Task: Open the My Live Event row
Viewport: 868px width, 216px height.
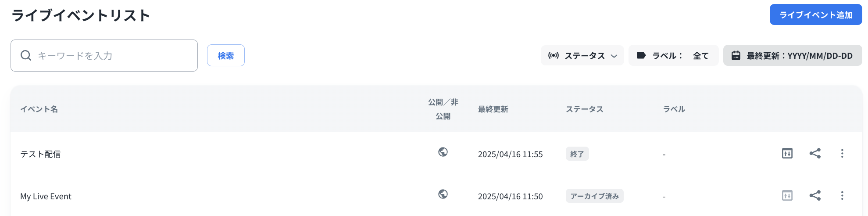Action: click(x=46, y=196)
